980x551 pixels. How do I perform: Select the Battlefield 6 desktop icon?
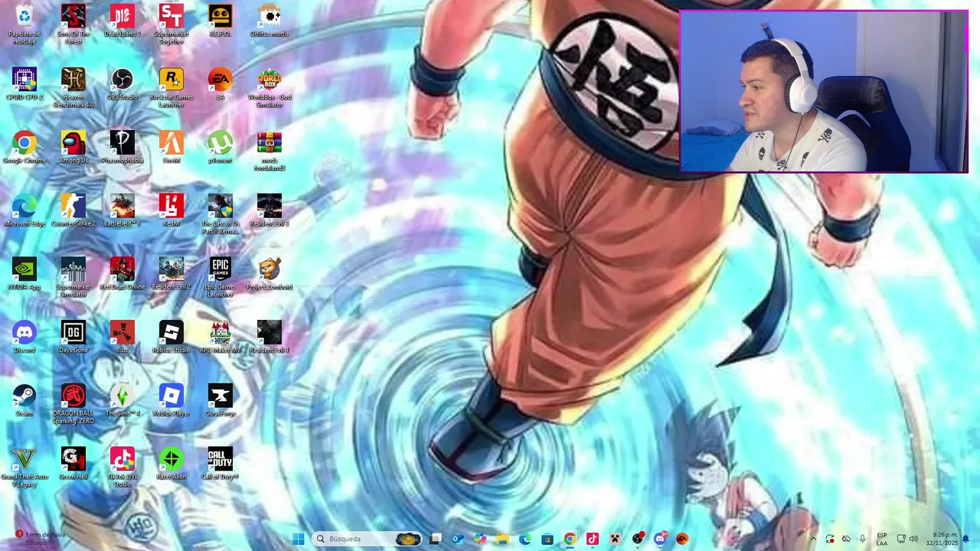(x=122, y=211)
